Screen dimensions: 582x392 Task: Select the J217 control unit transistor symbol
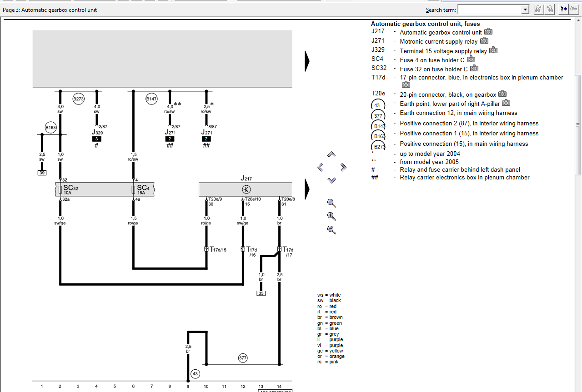(x=246, y=189)
